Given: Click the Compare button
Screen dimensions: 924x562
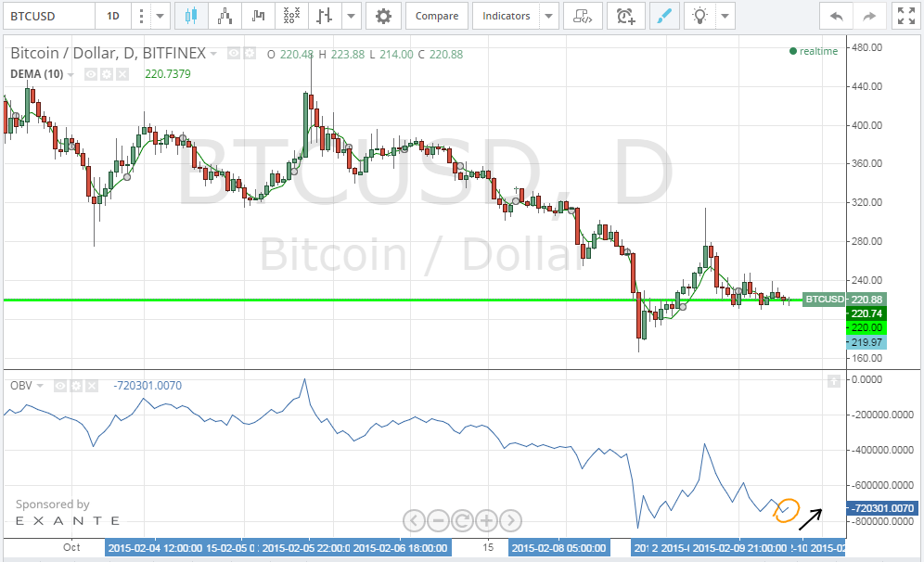Looking at the screenshot, I should (x=436, y=16).
